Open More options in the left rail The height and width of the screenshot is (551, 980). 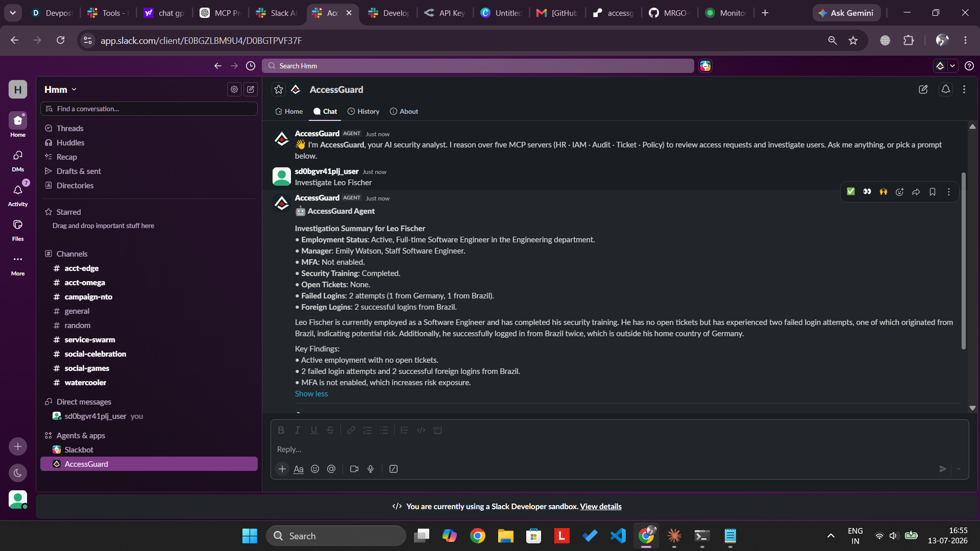click(x=18, y=264)
